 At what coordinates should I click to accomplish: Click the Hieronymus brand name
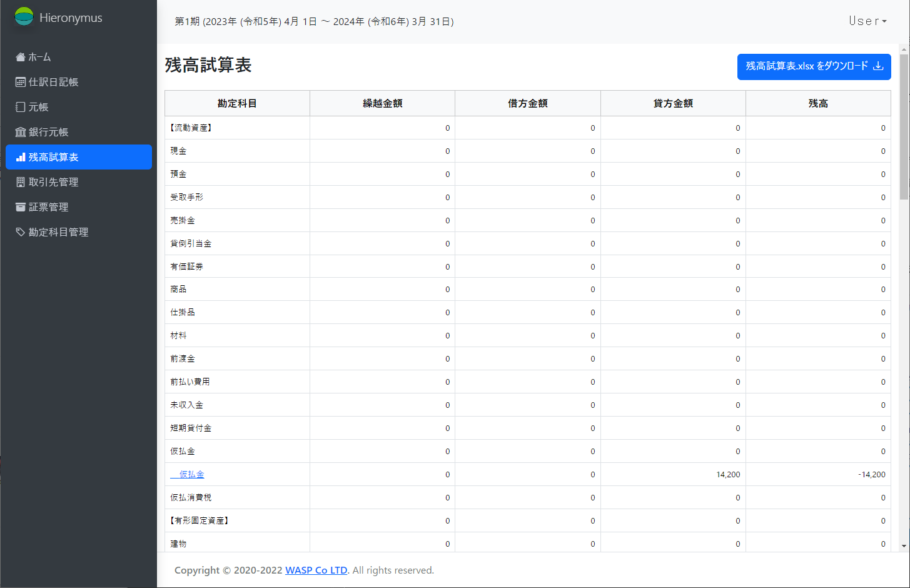coord(71,18)
